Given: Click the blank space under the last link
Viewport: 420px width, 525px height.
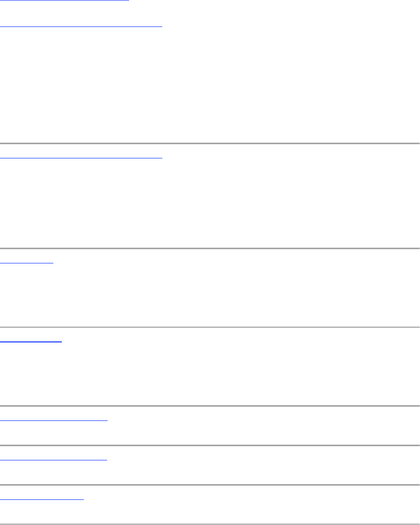Looking at the screenshot, I should point(210,512).
